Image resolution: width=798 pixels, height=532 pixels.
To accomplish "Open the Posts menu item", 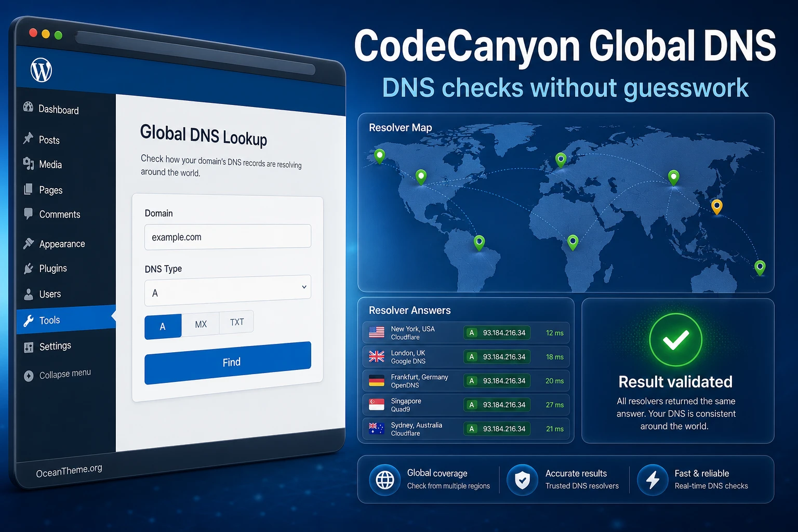I will coord(42,139).
